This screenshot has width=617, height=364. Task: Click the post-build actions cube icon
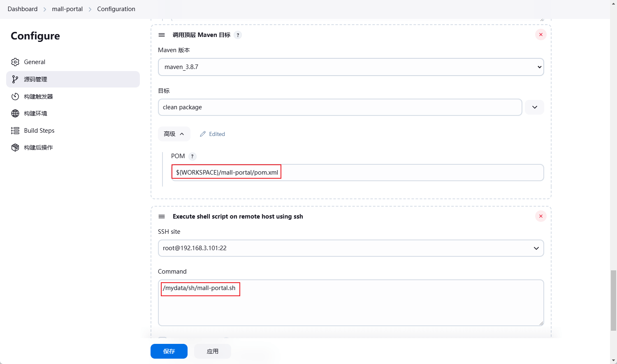(15, 147)
